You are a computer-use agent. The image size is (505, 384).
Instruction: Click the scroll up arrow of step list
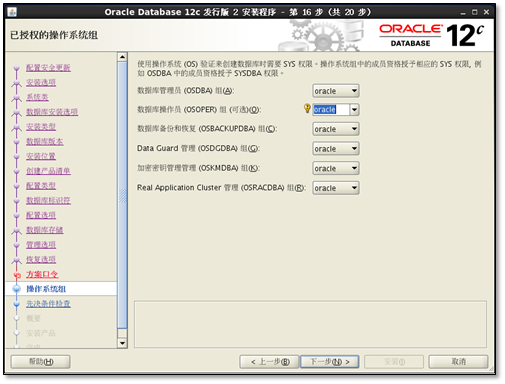tap(122, 57)
